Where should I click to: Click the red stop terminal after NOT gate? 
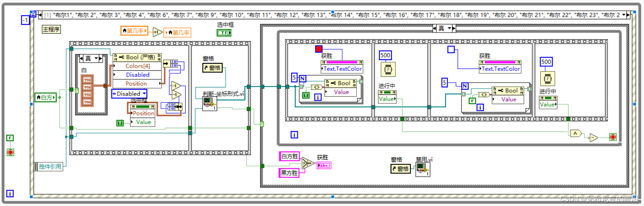(613, 137)
